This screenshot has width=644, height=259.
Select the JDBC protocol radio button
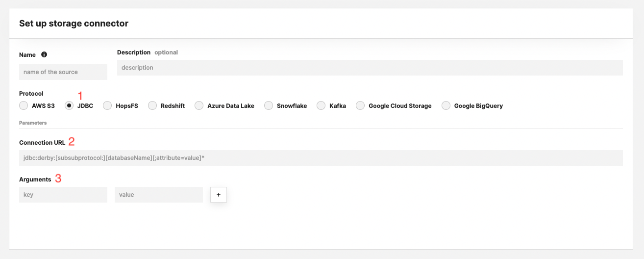[69, 105]
